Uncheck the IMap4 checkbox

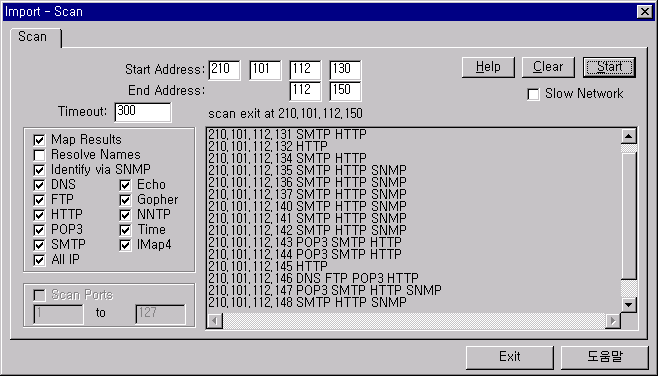click(x=125, y=245)
